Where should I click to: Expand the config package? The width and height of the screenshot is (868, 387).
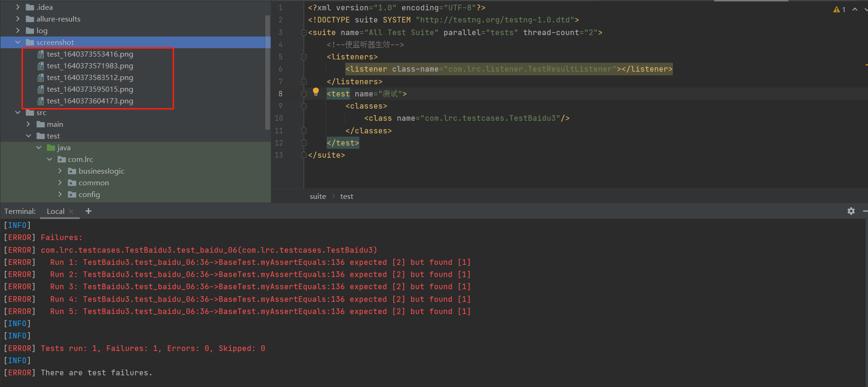click(60, 194)
